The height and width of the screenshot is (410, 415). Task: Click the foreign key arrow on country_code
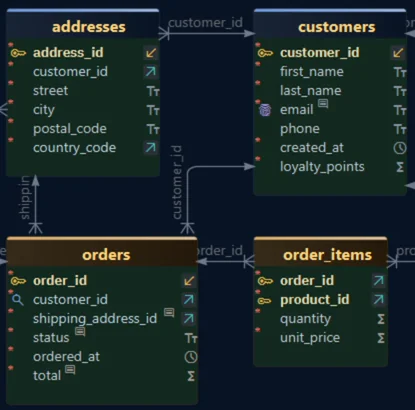click(151, 148)
